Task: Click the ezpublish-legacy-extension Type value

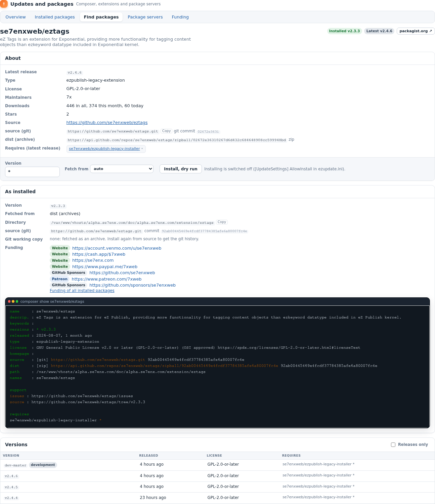Action: point(95,80)
